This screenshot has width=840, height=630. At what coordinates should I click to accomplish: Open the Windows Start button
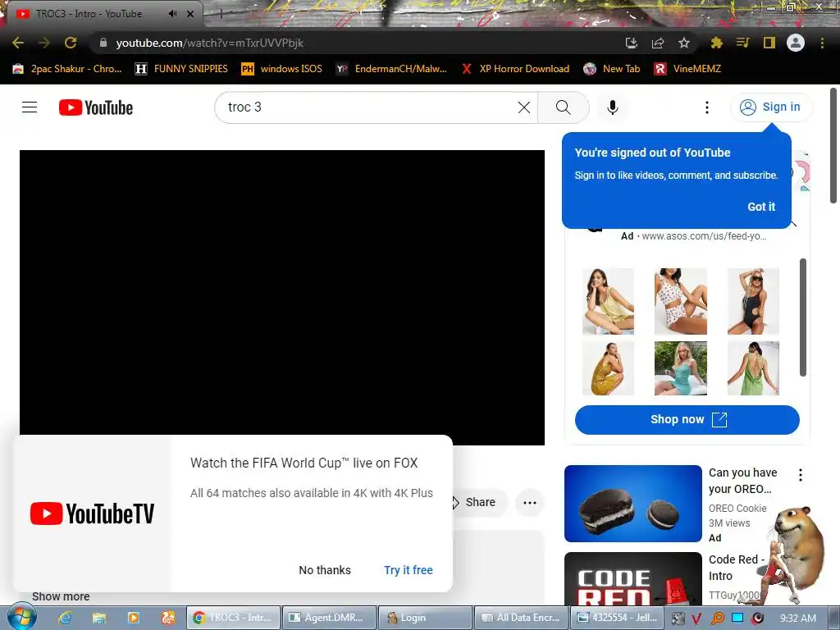(21, 619)
